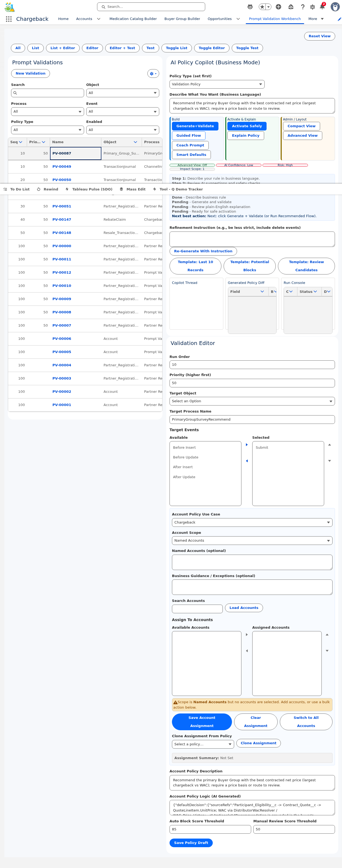Open the Select a policy dropdown

tap(203, 744)
